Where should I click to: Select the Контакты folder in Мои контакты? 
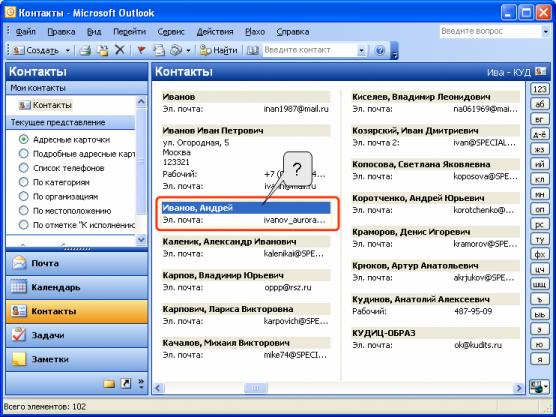45,105
